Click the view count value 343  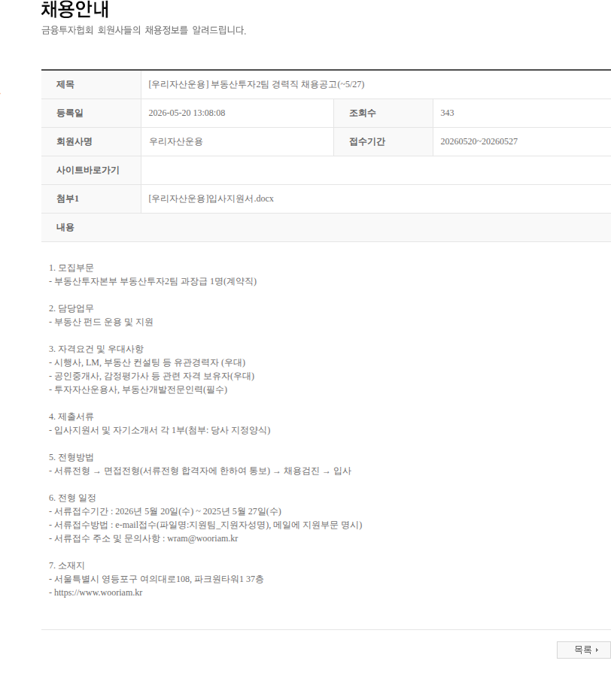pyautogui.click(x=447, y=113)
